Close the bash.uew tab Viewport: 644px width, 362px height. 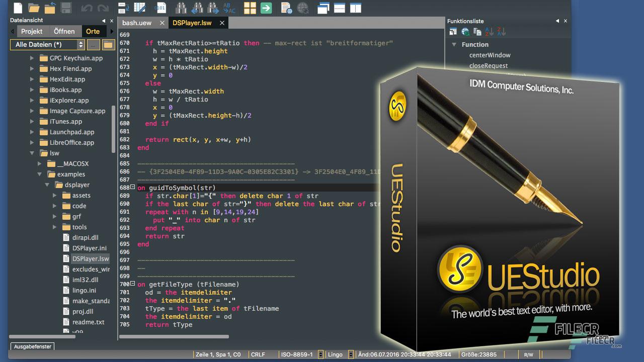tap(162, 23)
